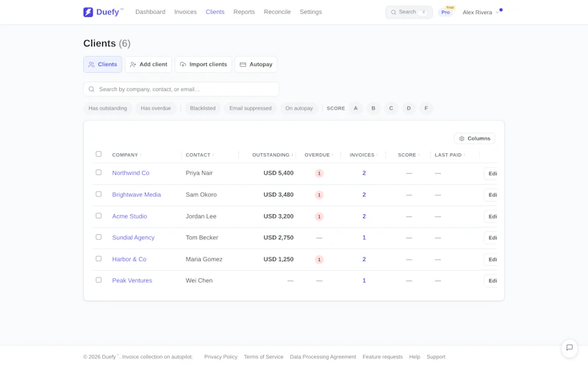Open the Acme Studio client link
The width and height of the screenshot is (588, 368).
(x=129, y=216)
